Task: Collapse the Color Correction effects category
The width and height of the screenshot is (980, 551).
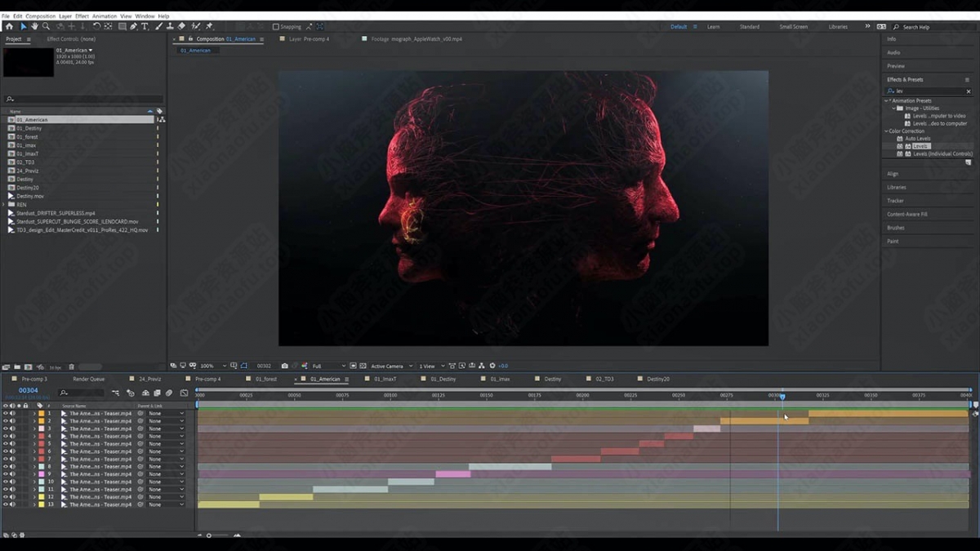Action: point(886,131)
